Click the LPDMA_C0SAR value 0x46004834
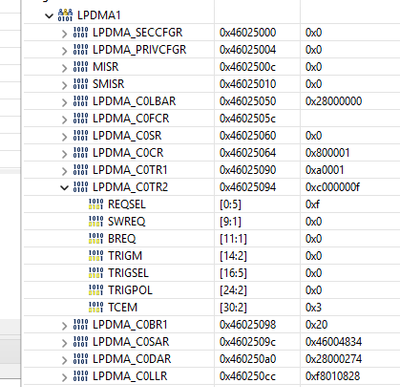 click(333, 342)
